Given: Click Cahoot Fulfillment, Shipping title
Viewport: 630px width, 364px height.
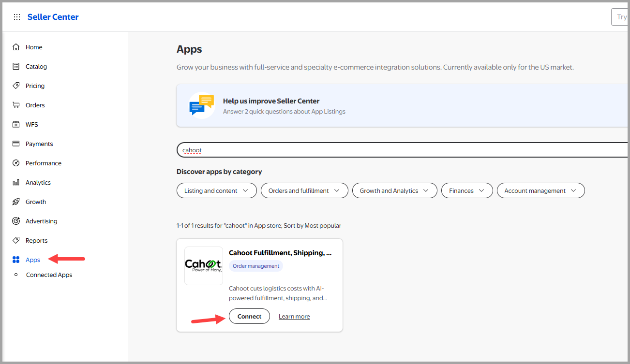Looking at the screenshot, I should pyautogui.click(x=280, y=253).
